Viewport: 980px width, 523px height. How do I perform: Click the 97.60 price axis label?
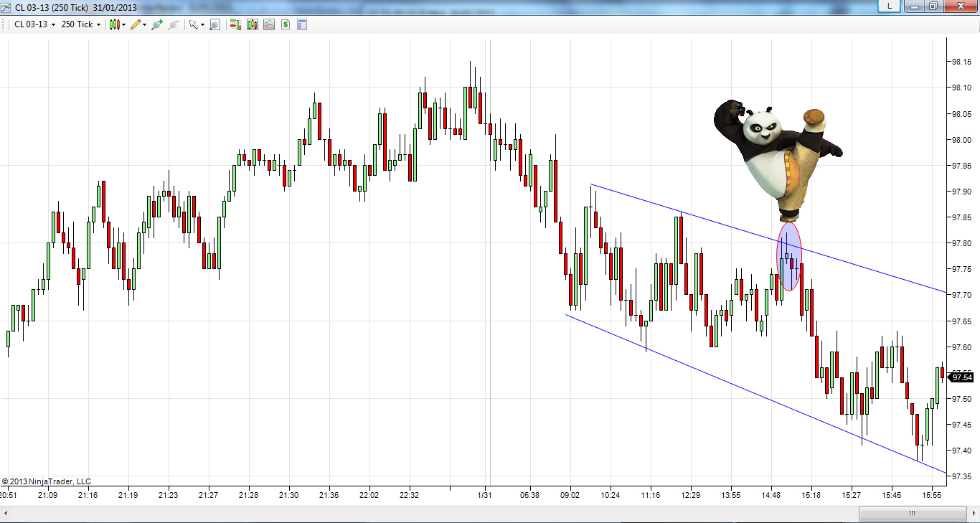tap(961, 347)
